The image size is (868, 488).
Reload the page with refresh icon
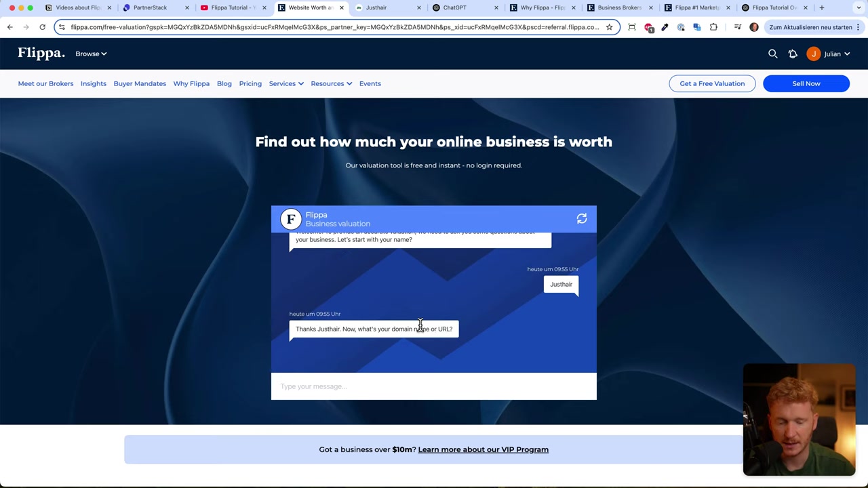point(42,27)
